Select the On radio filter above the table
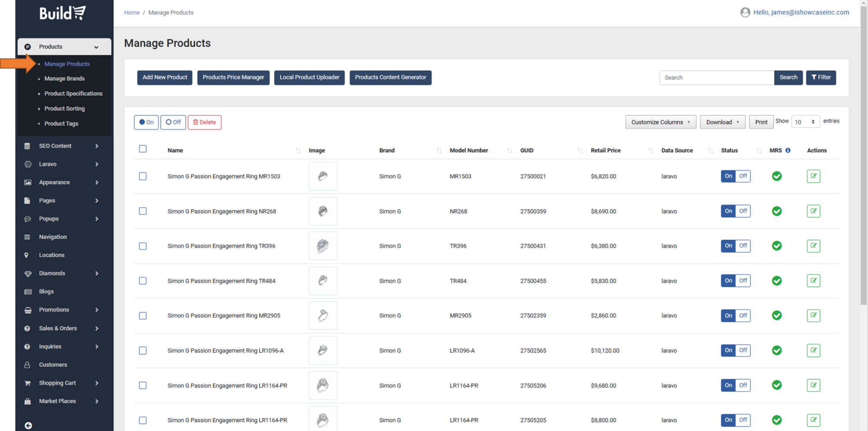 point(146,122)
